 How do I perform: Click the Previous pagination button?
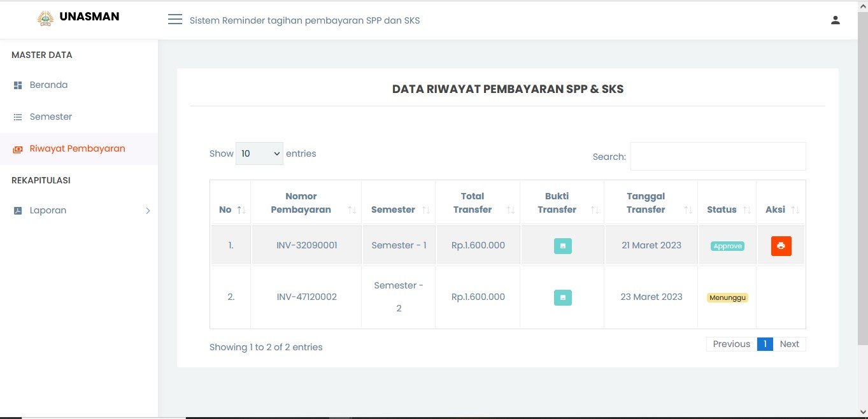731,344
